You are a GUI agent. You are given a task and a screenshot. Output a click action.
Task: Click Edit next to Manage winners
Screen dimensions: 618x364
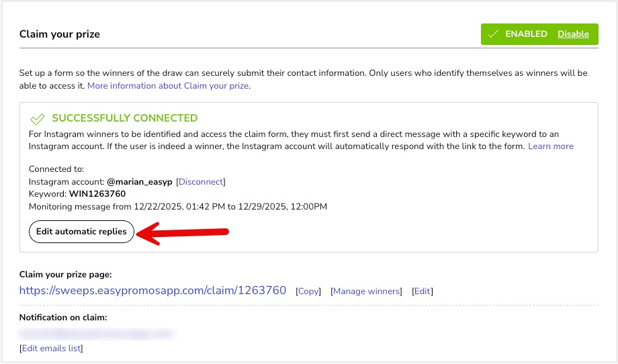(x=423, y=291)
